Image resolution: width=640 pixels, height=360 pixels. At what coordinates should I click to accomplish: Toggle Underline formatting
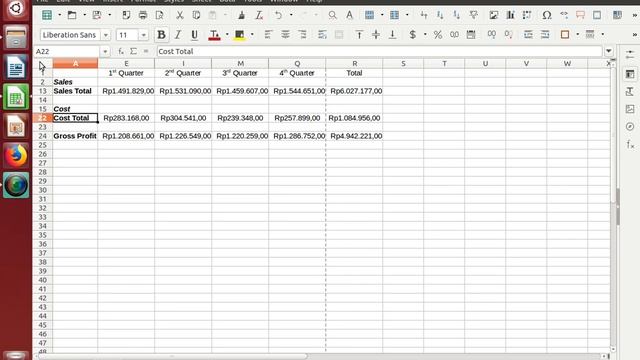click(194, 35)
